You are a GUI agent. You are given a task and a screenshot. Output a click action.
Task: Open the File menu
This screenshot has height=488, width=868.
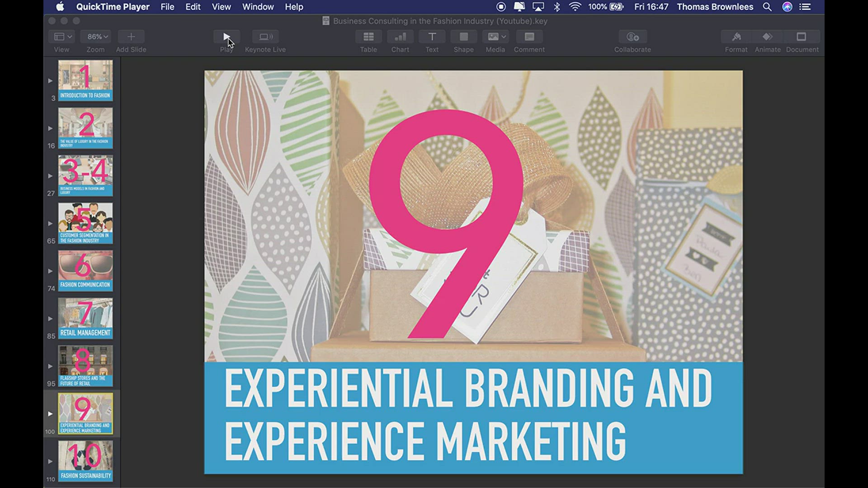167,7
